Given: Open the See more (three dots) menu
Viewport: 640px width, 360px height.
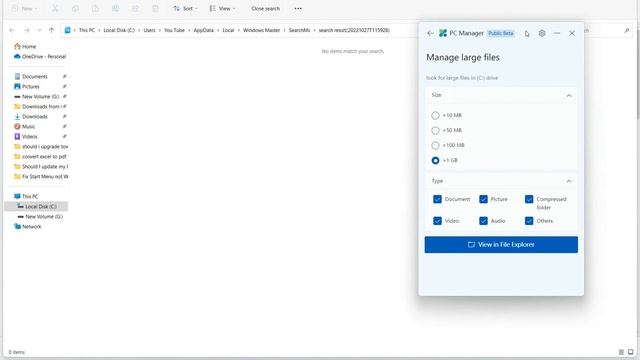Looking at the screenshot, I should [x=298, y=9].
